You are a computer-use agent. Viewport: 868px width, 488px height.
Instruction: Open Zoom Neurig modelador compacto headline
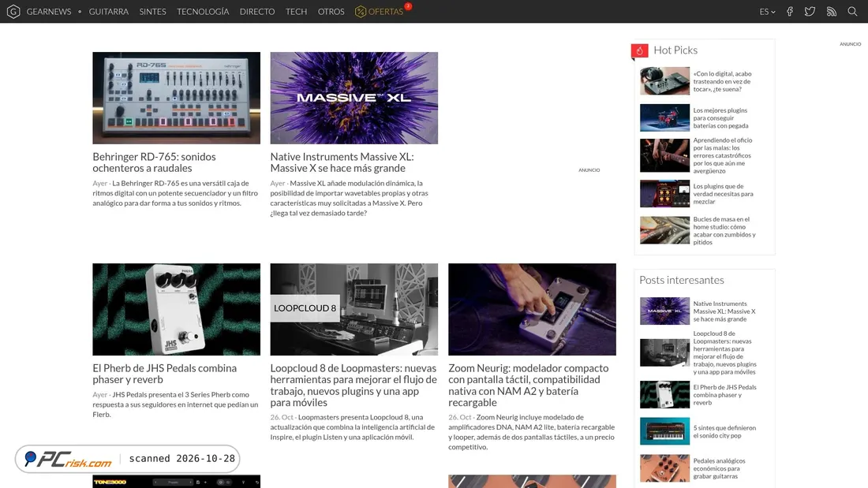[529, 385]
